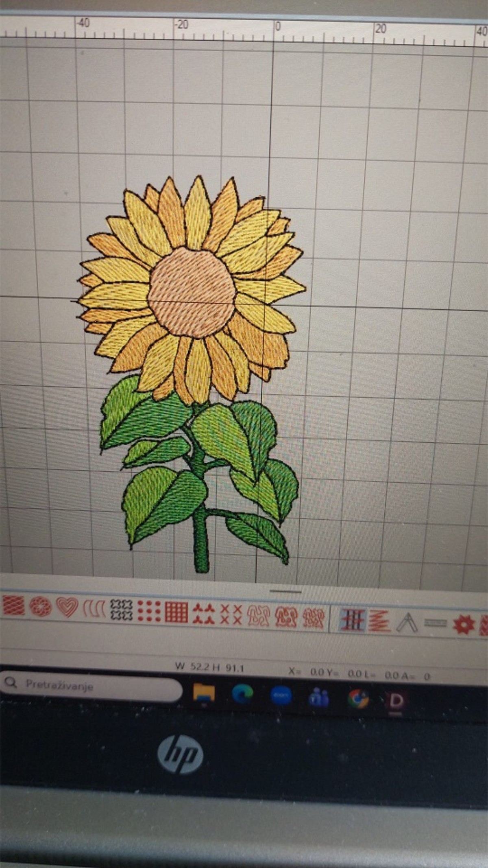This screenshot has height=868, width=488.
Task: Select the heart contour fill icon
Action: coord(67,607)
